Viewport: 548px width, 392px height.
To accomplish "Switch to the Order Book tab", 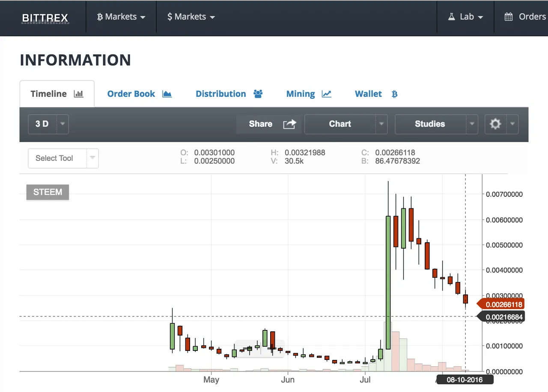I will tap(139, 94).
